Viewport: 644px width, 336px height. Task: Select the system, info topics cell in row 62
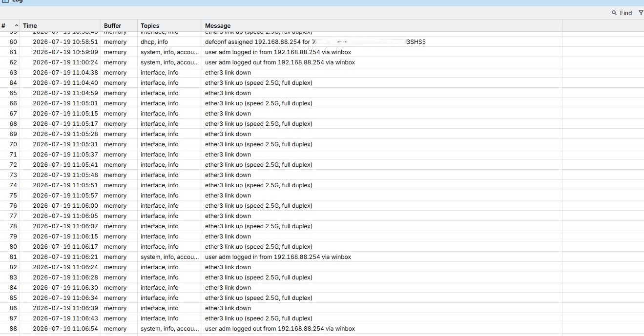170,62
